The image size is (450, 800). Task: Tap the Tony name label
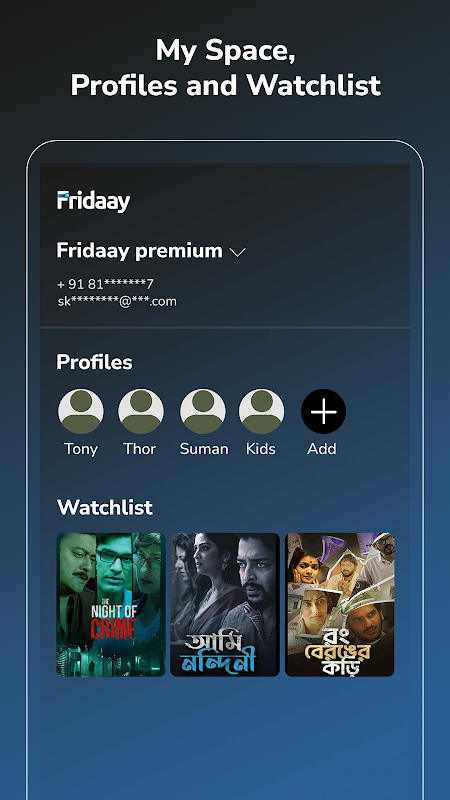81,449
